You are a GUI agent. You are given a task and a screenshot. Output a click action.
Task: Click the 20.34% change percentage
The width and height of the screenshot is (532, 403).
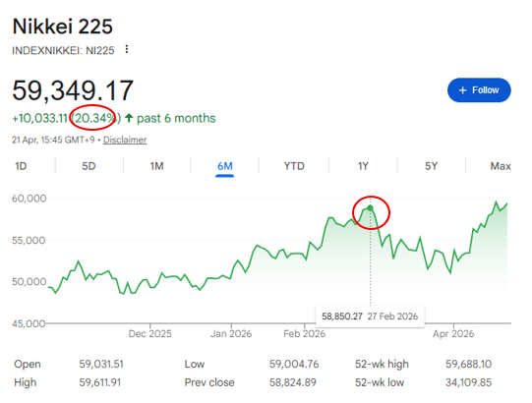tap(95, 118)
